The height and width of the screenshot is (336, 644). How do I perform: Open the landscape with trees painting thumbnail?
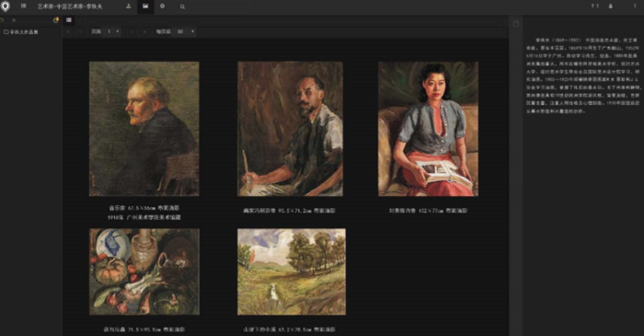click(x=292, y=272)
